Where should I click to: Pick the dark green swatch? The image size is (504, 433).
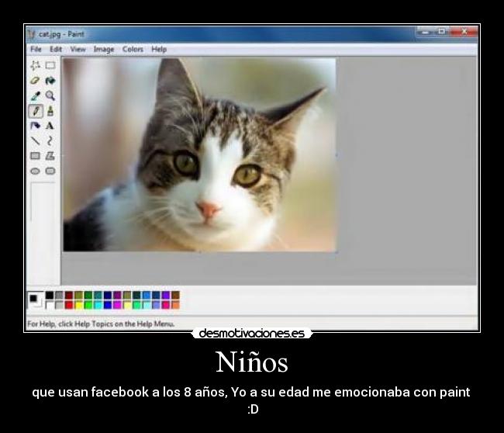pyautogui.click(x=88, y=295)
